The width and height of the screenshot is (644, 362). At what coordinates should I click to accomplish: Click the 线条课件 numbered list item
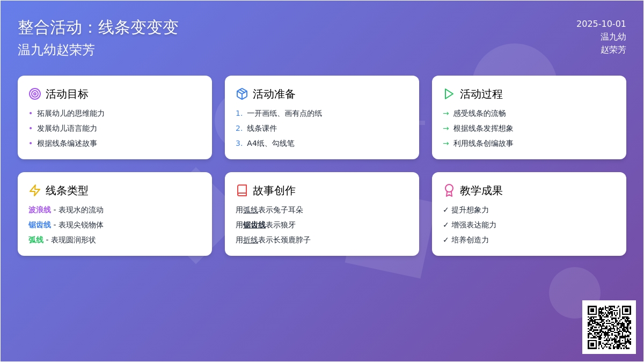click(x=261, y=128)
